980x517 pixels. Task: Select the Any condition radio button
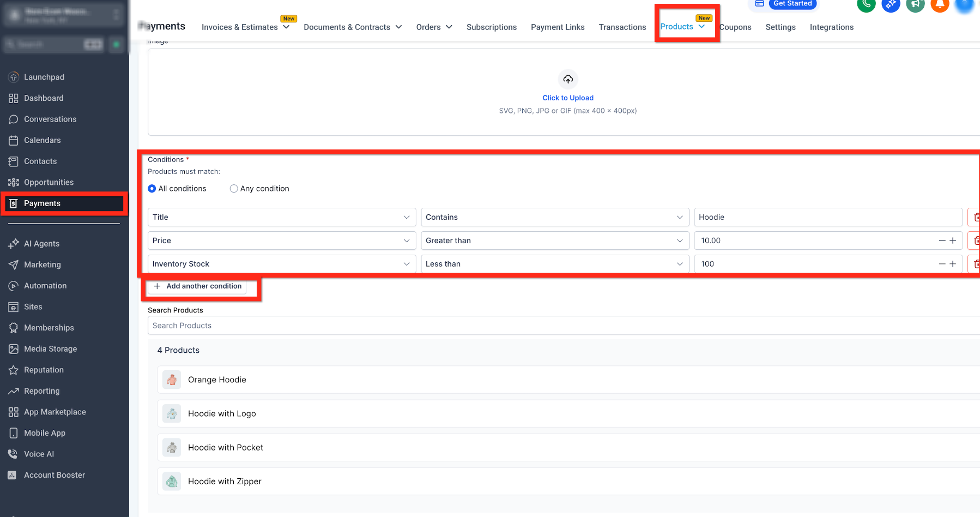[x=234, y=189]
